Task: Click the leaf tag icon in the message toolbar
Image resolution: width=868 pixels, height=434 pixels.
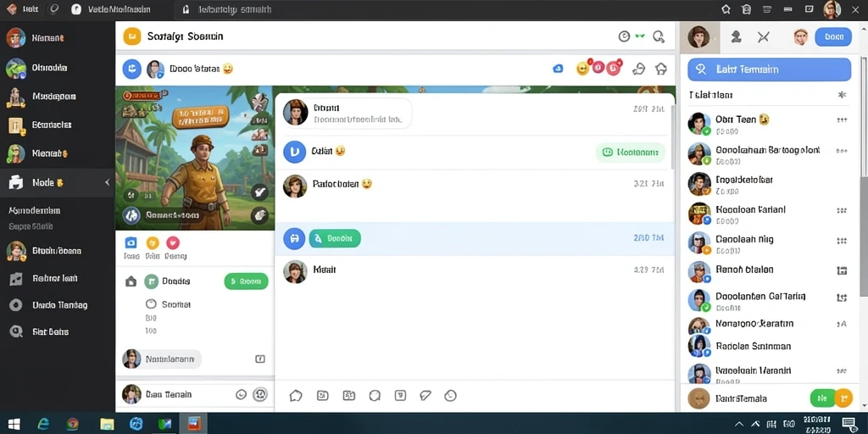Action: coord(426,395)
